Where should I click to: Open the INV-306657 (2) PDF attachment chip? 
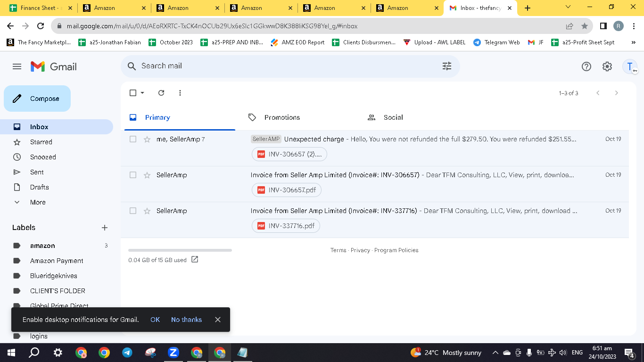click(x=289, y=154)
